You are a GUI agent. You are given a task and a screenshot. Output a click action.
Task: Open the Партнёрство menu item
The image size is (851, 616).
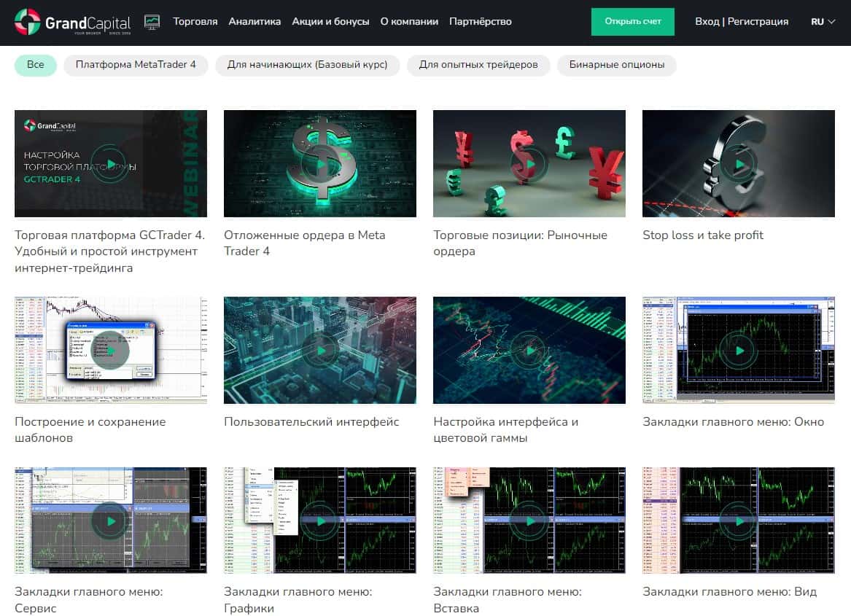(x=481, y=22)
